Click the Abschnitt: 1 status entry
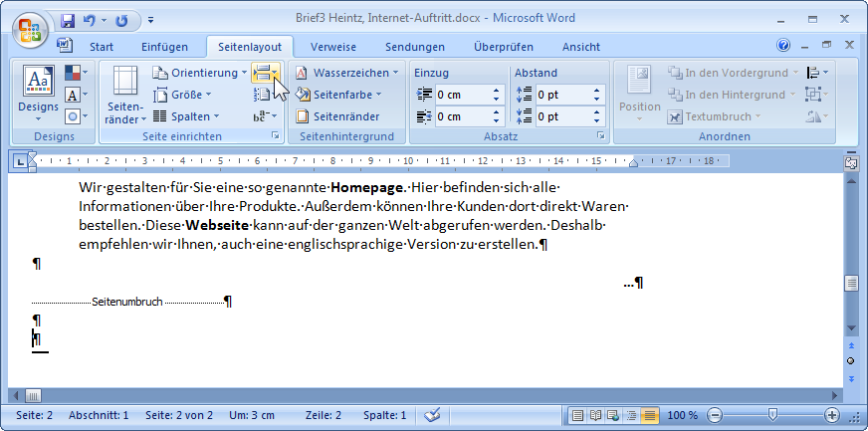The height and width of the screenshot is (431, 868). (x=99, y=415)
